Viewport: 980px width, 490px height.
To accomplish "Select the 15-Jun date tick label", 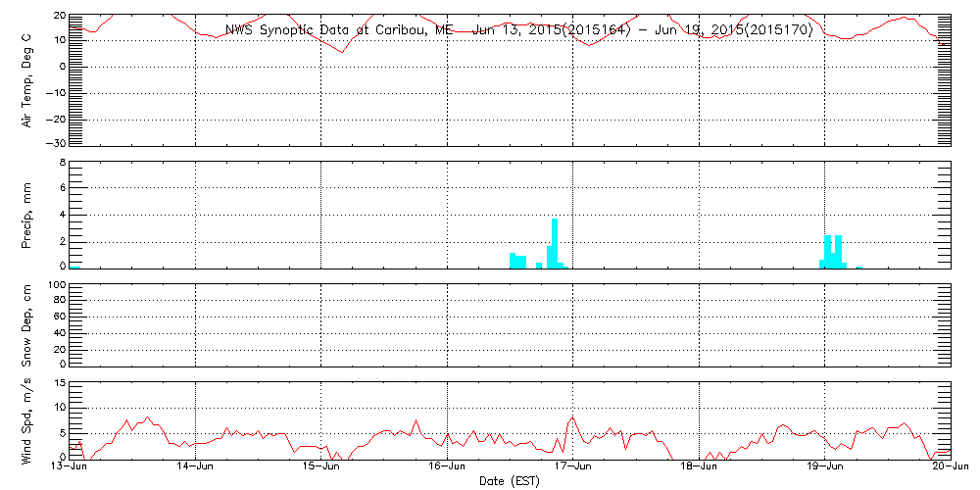I will coord(321,468).
